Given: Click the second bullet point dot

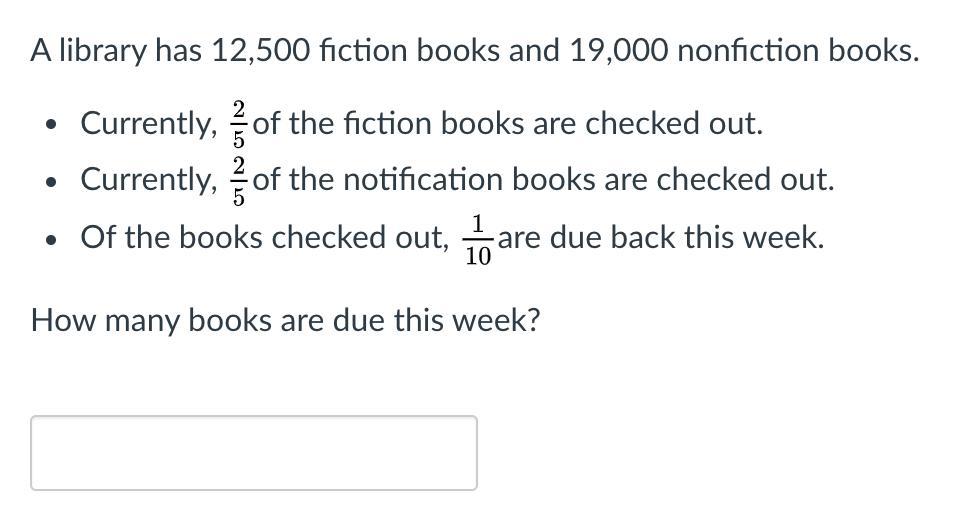Looking at the screenshot, I should (x=51, y=182).
